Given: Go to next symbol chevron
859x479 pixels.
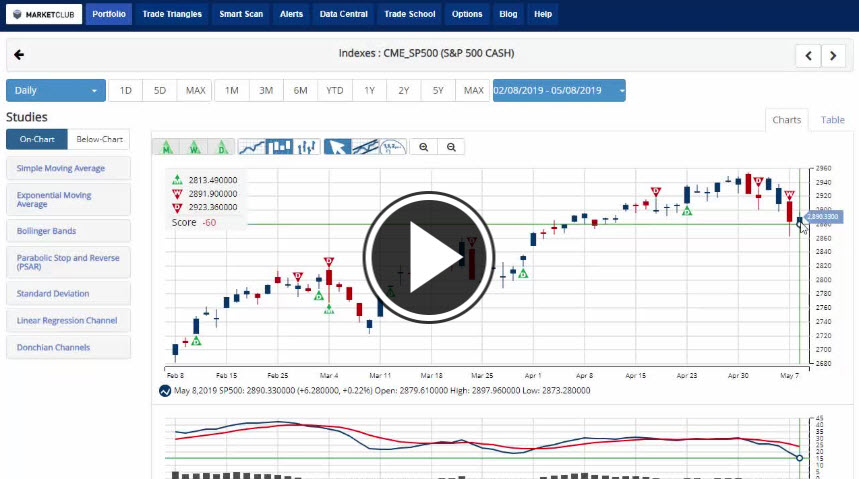Looking at the screenshot, I should point(833,55).
